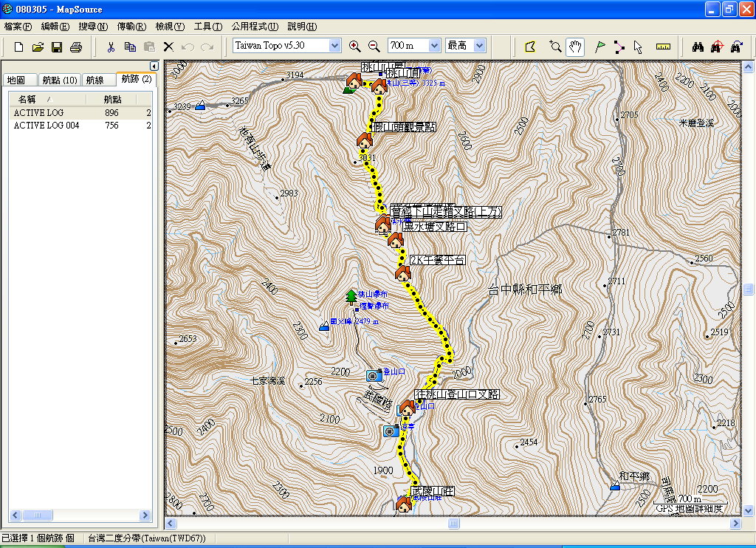
Task: Click the map horizontal scrollbar thumb
Action: tap(453, 524)
